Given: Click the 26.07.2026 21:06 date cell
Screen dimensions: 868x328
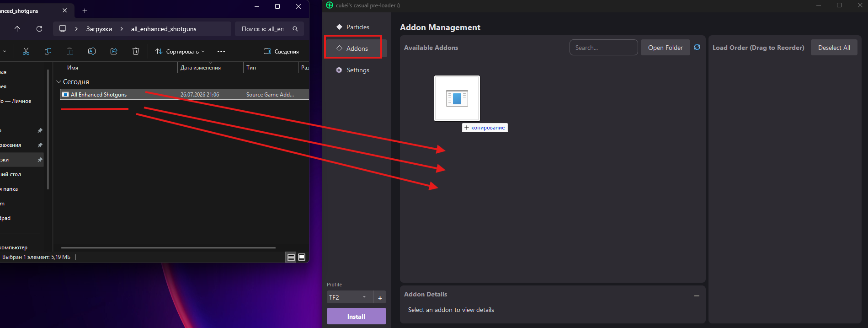Looking at the screenshot, I should coord(200,95).
